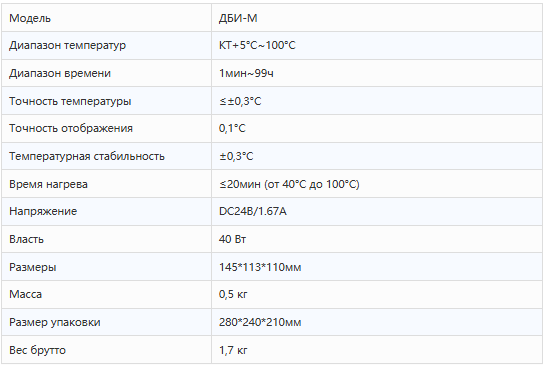Select the '40 Вт' power value
Image resolution: width=544 pixels, height=365 pixels.
pos(232,239)
